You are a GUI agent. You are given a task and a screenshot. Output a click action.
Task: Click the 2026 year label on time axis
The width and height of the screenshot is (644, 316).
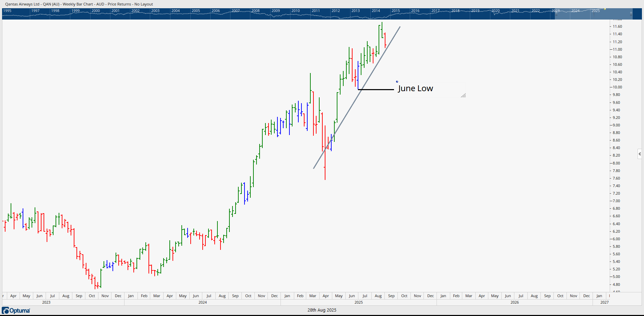(515, 302)
